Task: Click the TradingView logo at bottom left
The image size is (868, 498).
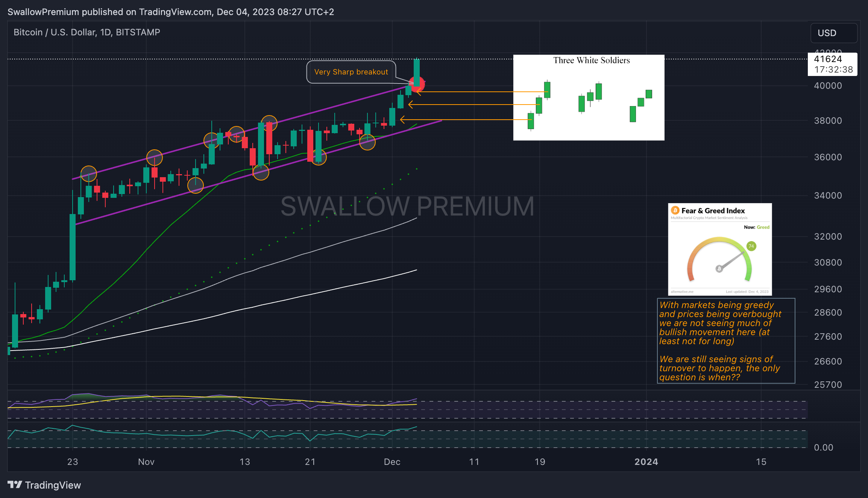Action: click(x=44, y=485)
